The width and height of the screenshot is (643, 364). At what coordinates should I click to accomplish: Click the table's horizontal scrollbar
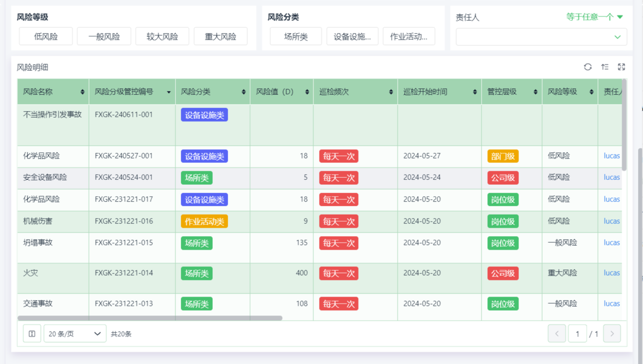[x=150, y=318]
